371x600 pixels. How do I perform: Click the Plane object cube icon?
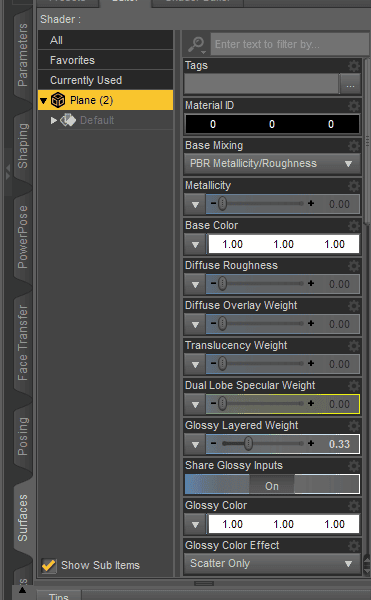click(58, 100)
